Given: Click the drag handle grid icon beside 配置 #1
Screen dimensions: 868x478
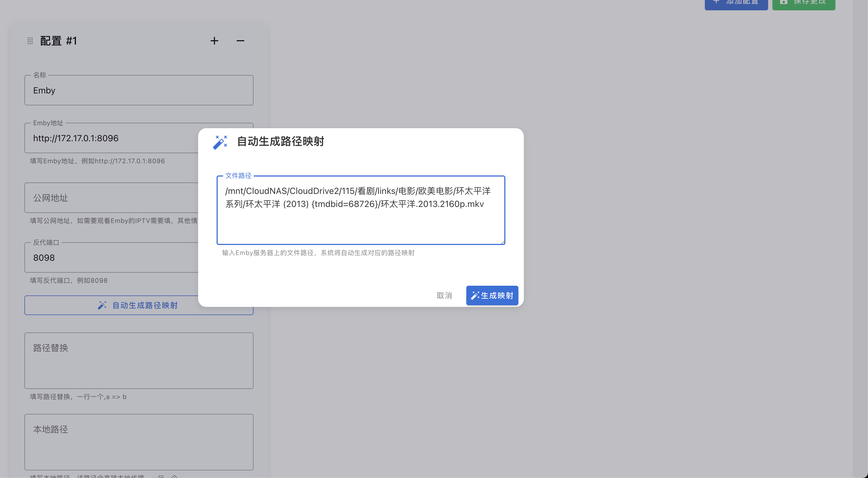Looking at the screenshot, I should coord(30,41).
